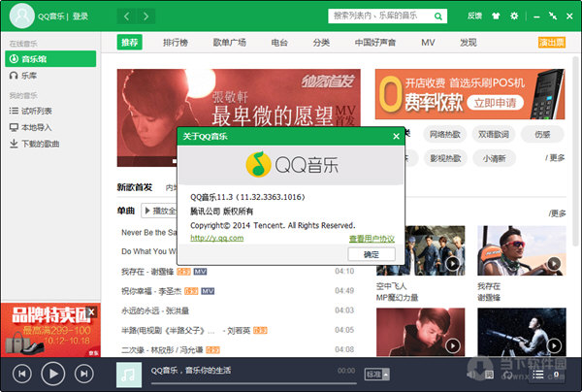Click the previous track button

pos(22,374)
